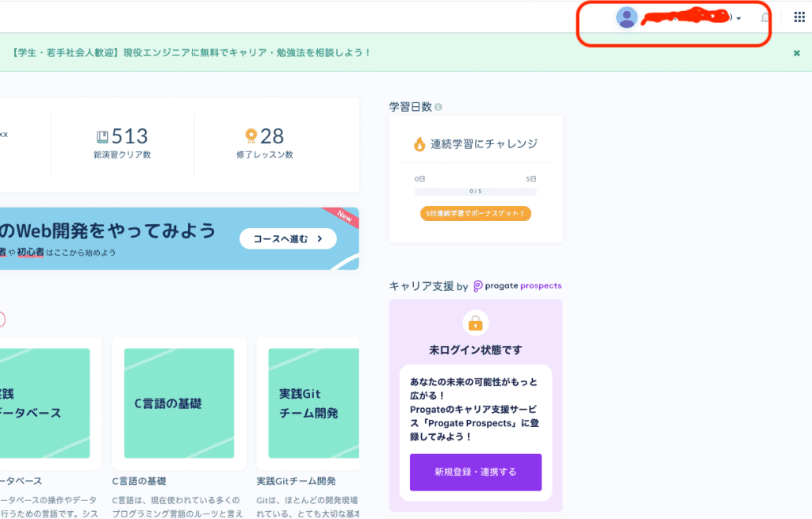Click the padlock icon in career panel
The width and height of the screenshot is (812, 519).
pyautogui.click(x=476, y=323)
